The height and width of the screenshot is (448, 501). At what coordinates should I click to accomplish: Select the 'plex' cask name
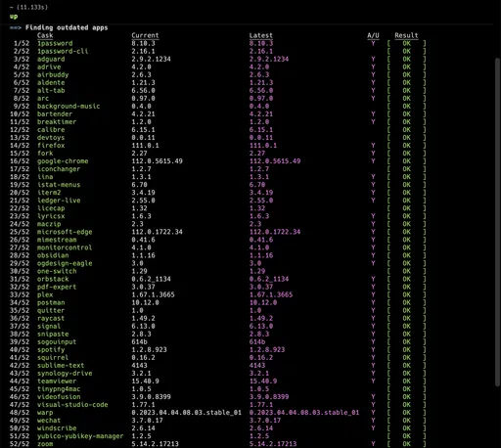(45, 294)
